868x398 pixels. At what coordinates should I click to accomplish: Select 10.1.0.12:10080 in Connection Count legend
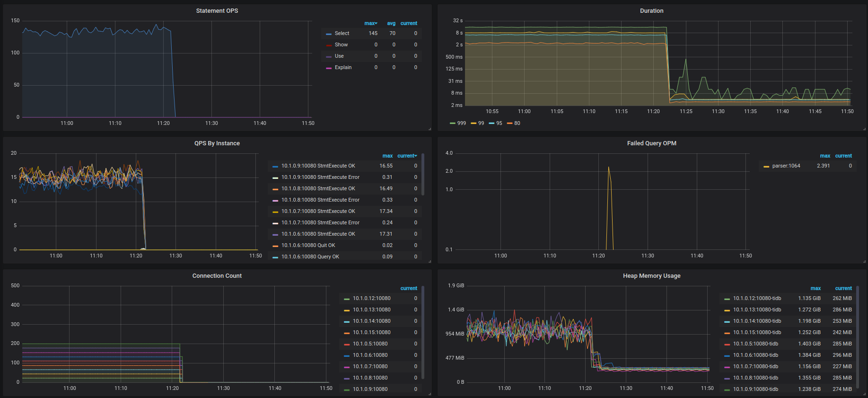[x=371, y=298]
